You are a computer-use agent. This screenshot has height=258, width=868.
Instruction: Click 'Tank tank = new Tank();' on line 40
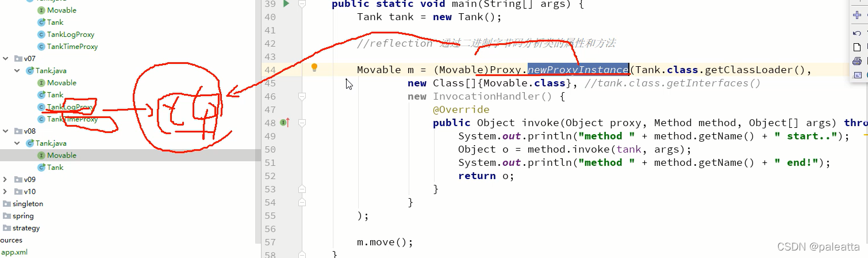[x=429, y=17]
